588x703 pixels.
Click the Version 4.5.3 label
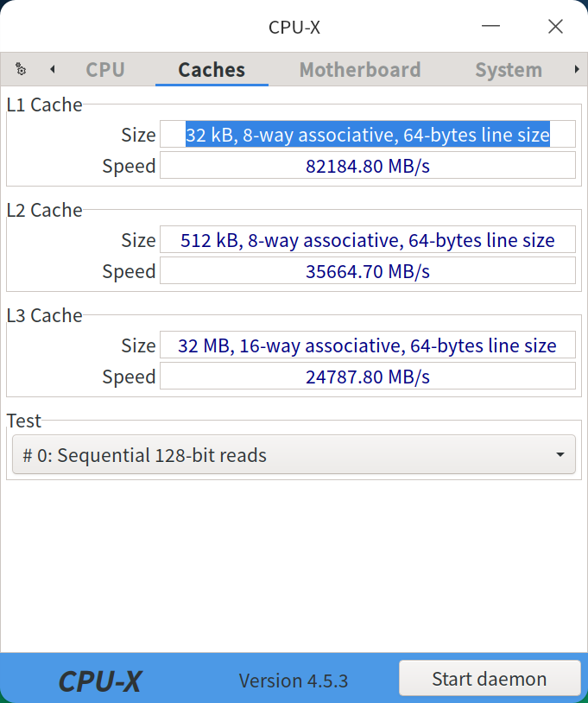[294, 681]
